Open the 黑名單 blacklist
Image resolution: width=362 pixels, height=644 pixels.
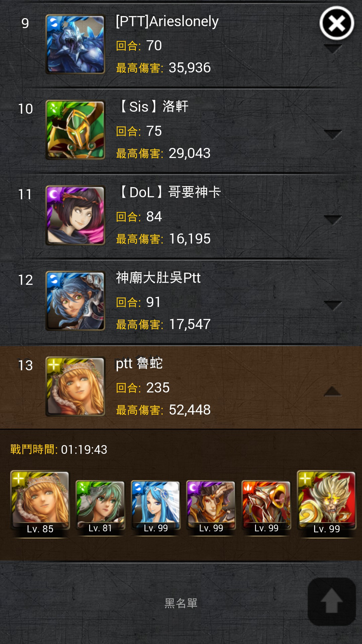(181, 603)
